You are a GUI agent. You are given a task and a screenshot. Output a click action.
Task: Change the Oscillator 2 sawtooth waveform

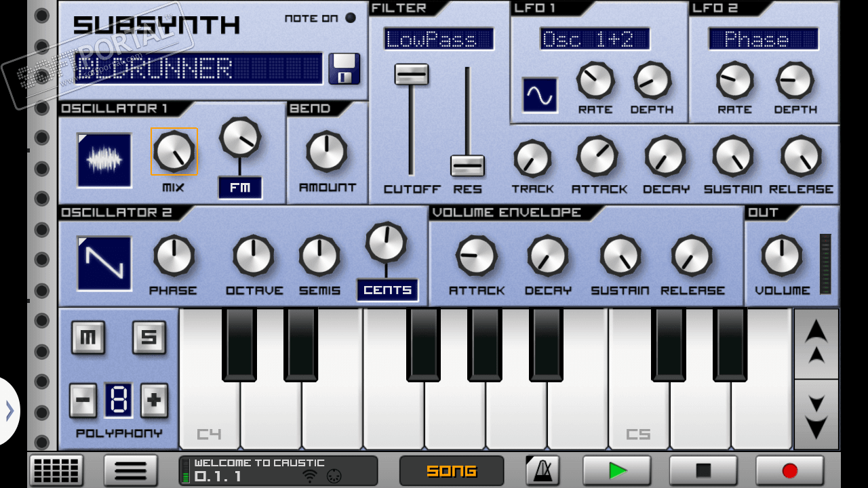click(x=104, y=264)
